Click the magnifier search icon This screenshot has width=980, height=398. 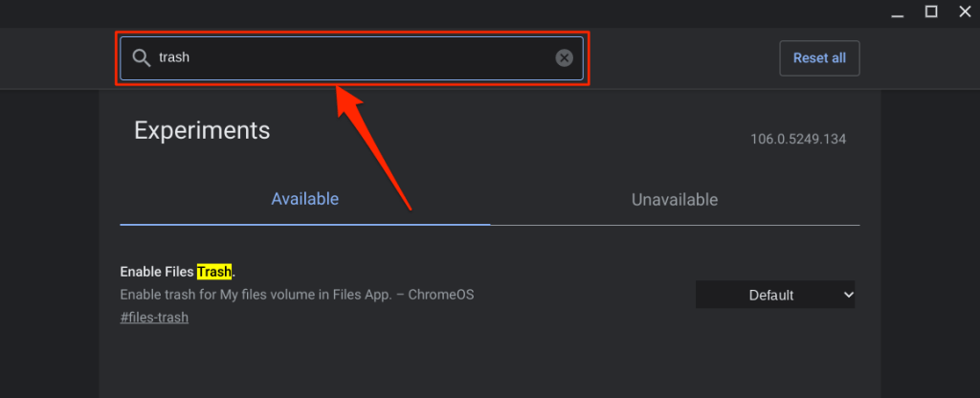141,58
